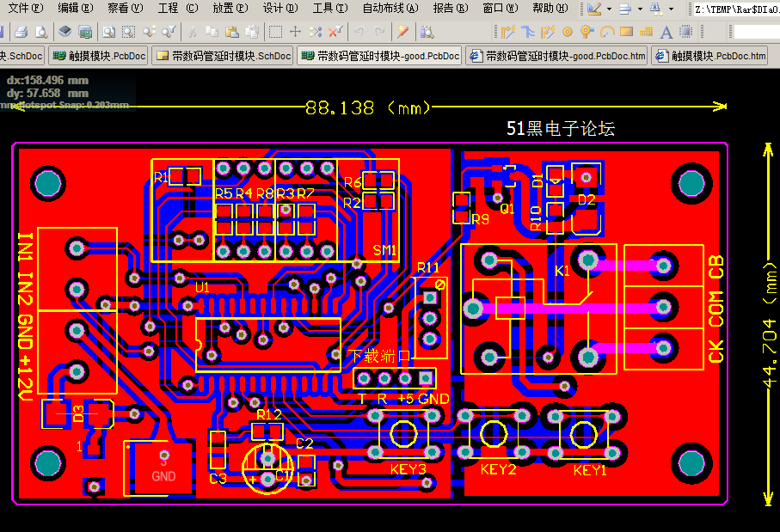This screenshot has height=532, width=780.
Task: Click the print icon in toolbar
Action: (21, 32)
